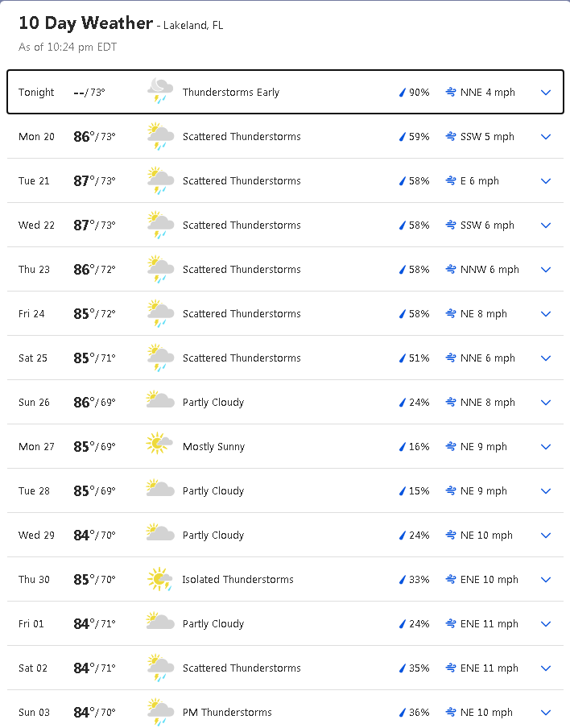Viewport: 570px width, 728px height.
Task: Click Thu 30 Isolated Thunderstorms icon
Action: (x=160, y=579)
